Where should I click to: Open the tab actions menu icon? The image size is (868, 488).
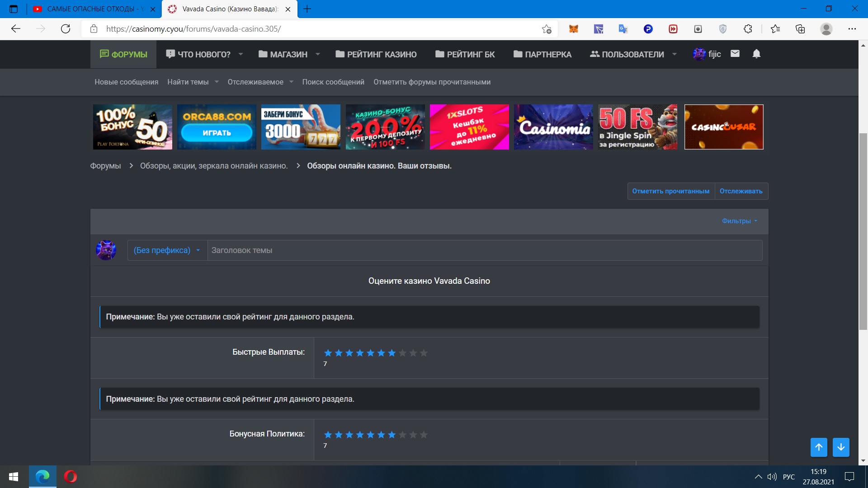click(x=14, y=9)
